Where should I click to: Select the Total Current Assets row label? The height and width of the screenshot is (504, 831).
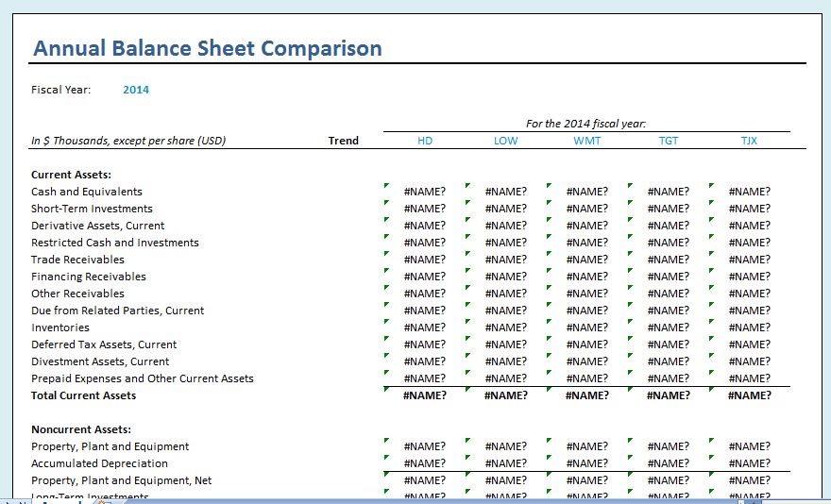click(83, 395)
